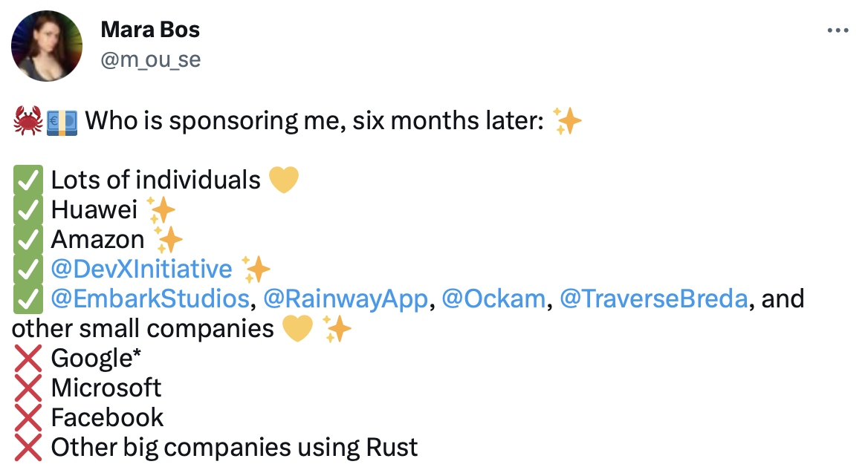Click the red crab emoji

(x=27, y=120)
